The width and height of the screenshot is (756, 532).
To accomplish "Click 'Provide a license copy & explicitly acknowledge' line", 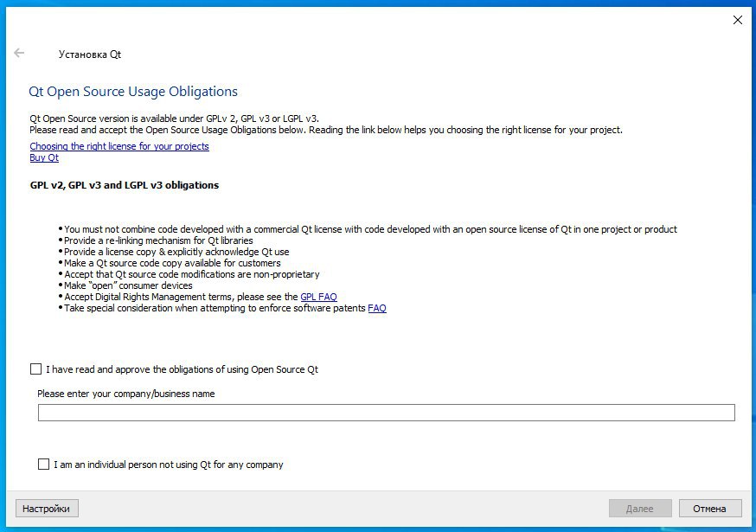I will point(176,252).
